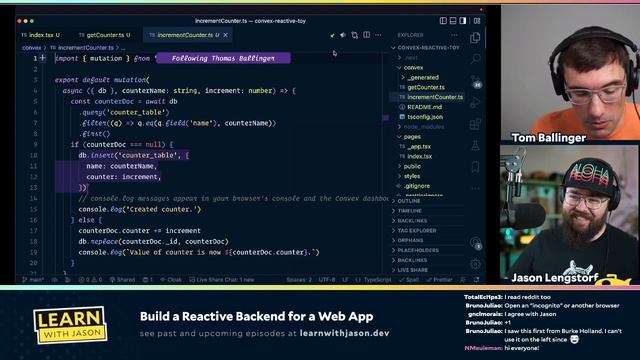640x360 pixels.
Task: Toggle Spell checker in status bar
Action: coord(409,280)
